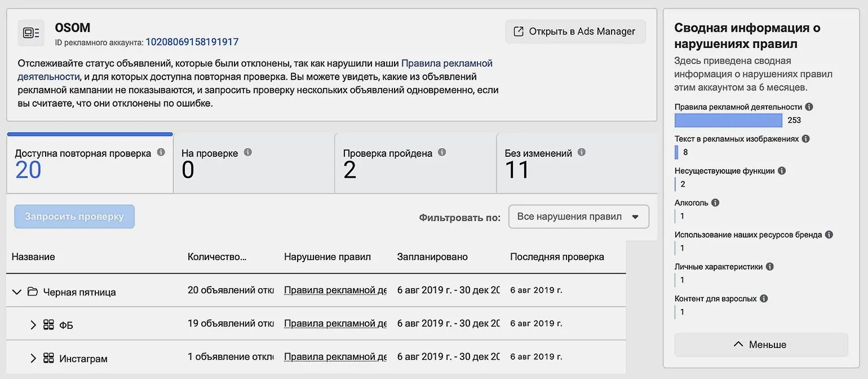868x379 pixels.
Task: Expand the ФБ ad set row
Action: (33, 325)
